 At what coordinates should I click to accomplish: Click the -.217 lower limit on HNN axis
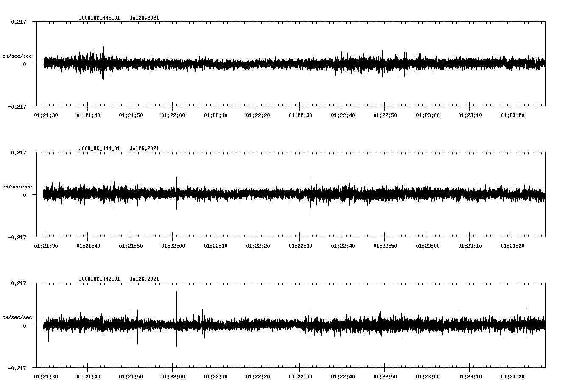17,237
